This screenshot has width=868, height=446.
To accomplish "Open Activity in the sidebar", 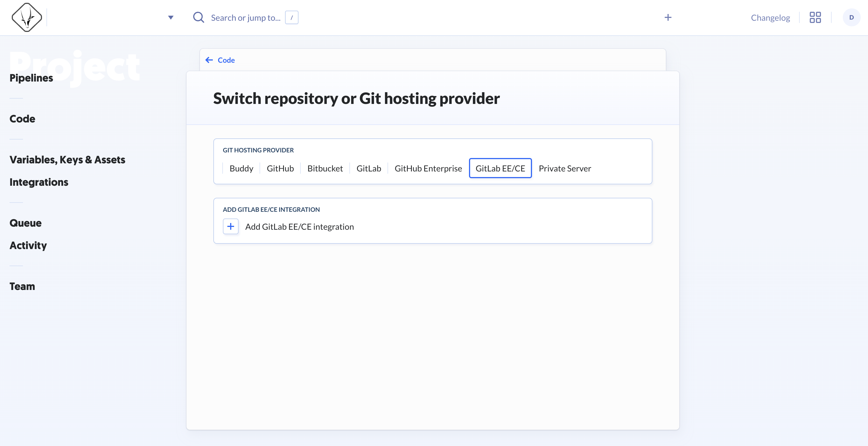I will (x=28, y=245).
